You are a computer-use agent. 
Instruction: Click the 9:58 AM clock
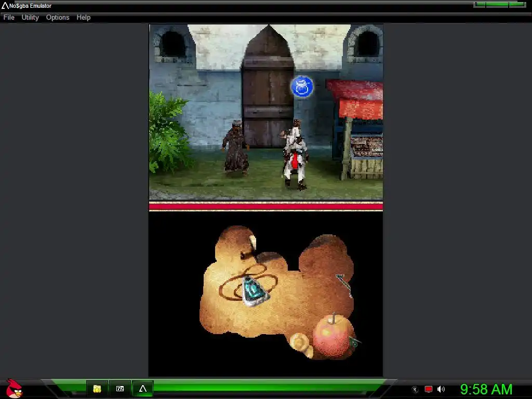(x=486, y=389)
